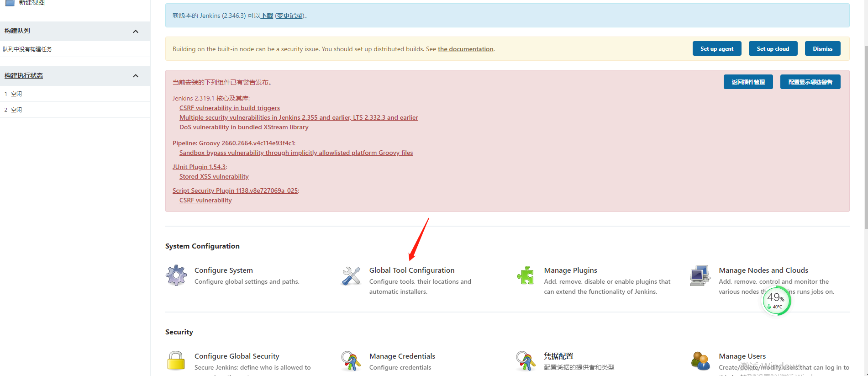Click executor row 1 空闲

[x=75, y=94]
